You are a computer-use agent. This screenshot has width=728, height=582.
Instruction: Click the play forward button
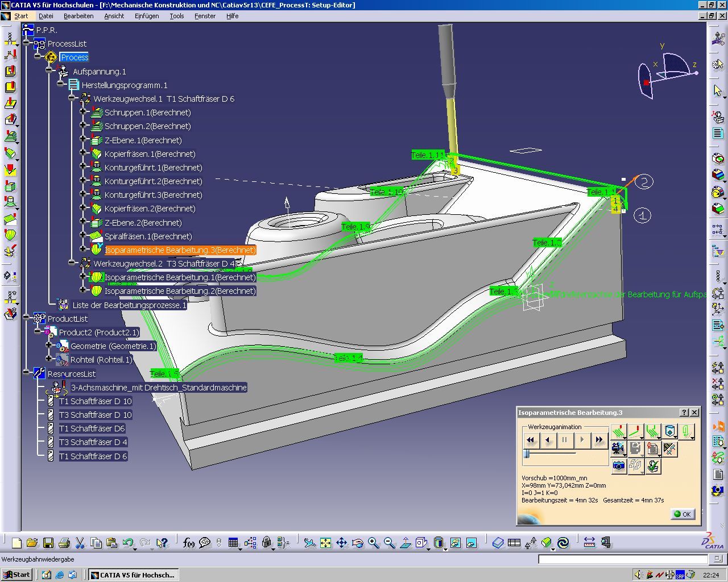582,440
